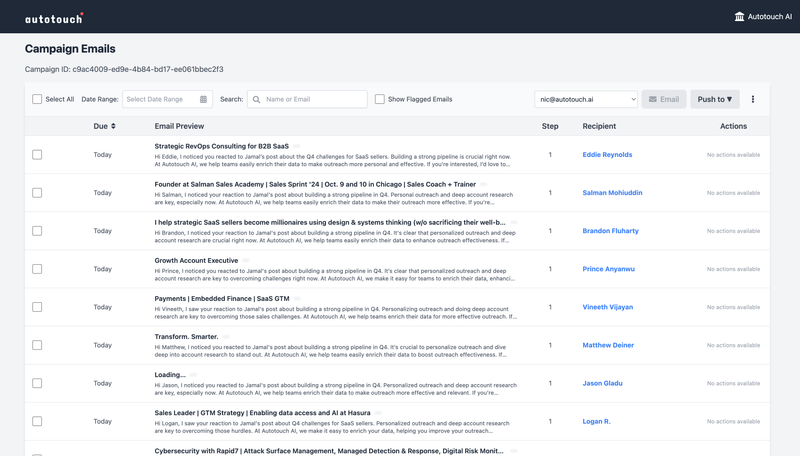
Task: Open the Strategic RevOps Consulting email preview
Action: tap(221, 146)
